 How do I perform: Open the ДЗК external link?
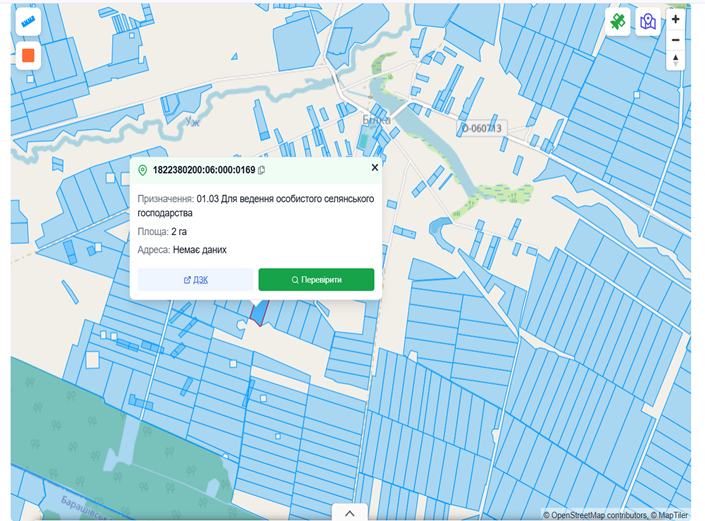pos(196,280)
